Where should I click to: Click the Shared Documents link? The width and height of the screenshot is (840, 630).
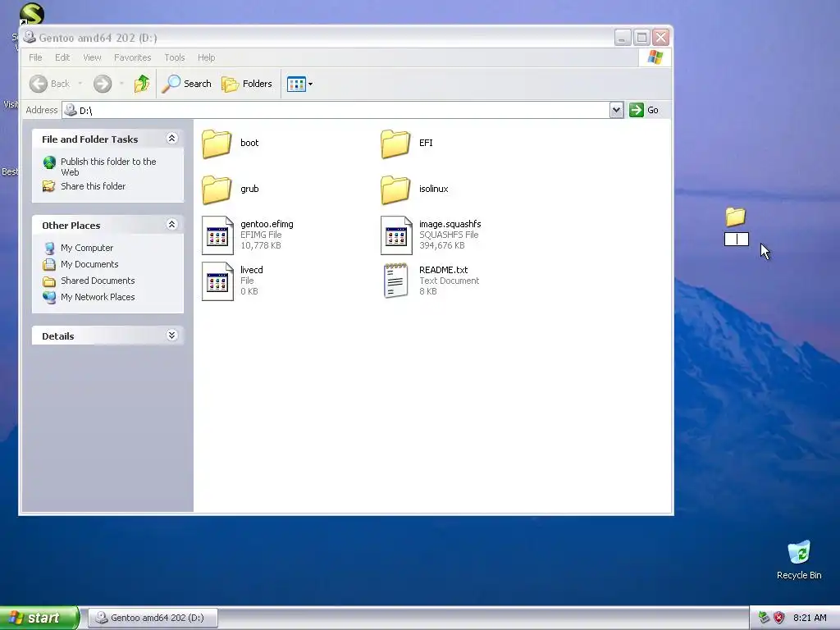98,281
